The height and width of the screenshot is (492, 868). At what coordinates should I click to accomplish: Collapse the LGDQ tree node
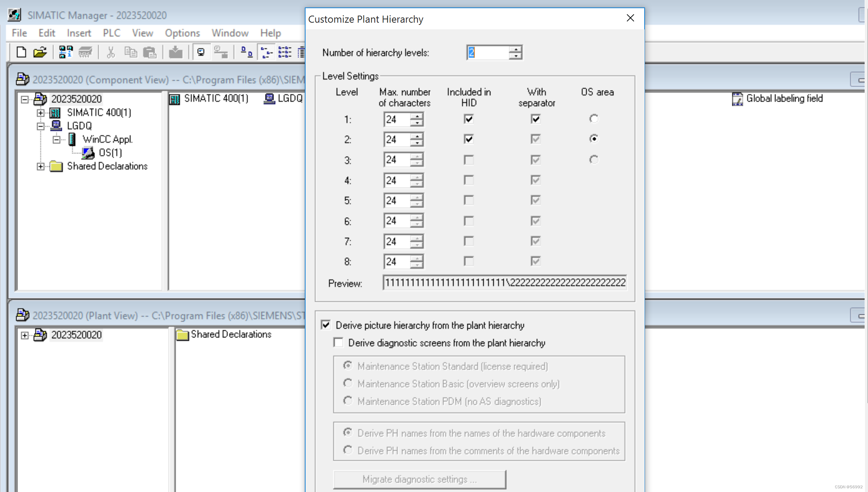click(40, 126)
